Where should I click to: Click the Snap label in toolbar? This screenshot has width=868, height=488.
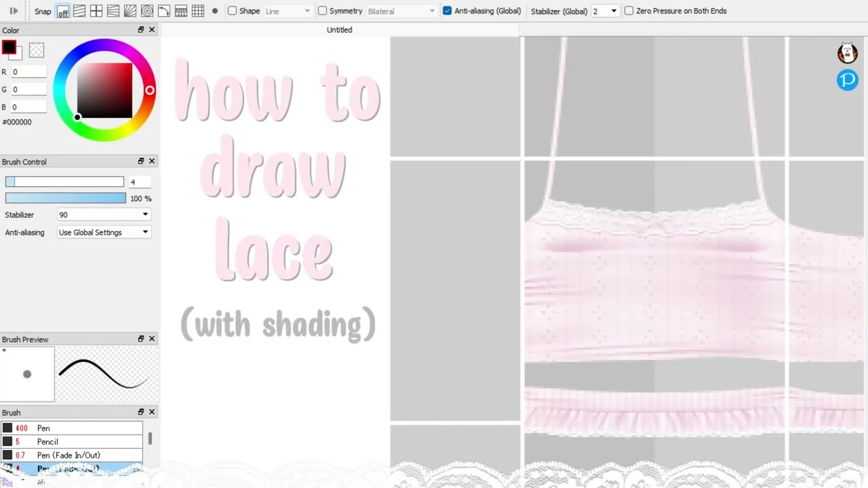coord(43,12)
